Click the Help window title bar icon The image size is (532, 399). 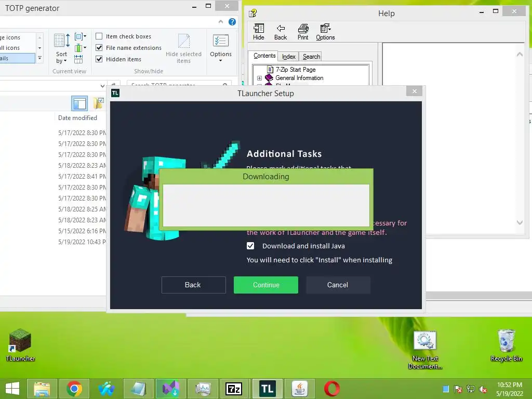[252, 13]
